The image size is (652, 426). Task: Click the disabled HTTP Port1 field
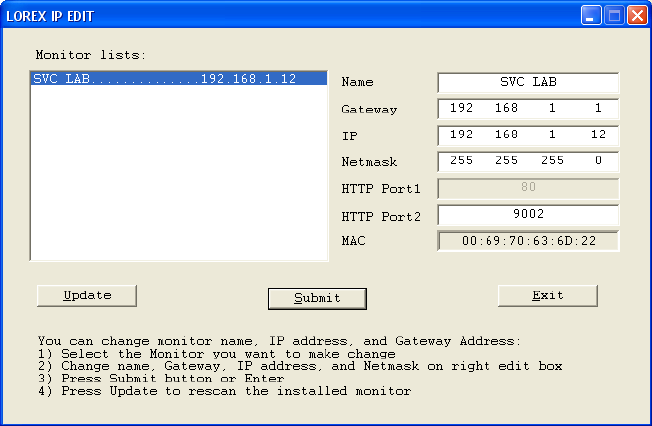click(x=527, y=187)
